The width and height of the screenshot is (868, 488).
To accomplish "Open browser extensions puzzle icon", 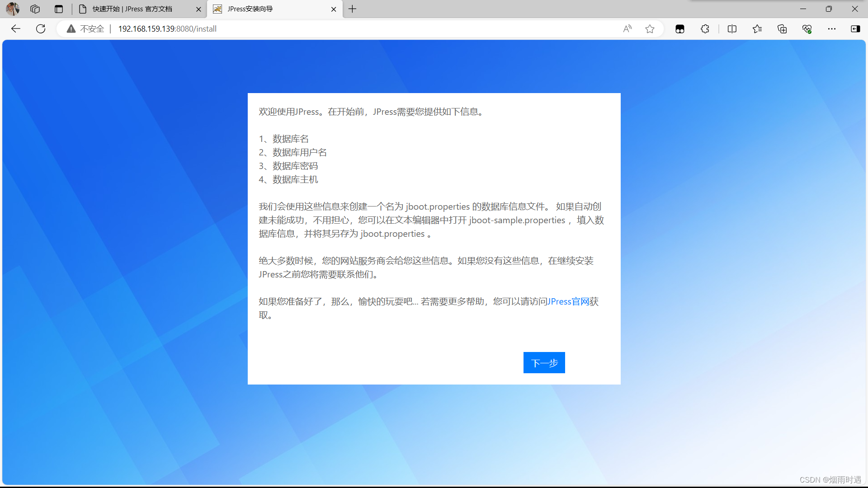I will 705,29.
